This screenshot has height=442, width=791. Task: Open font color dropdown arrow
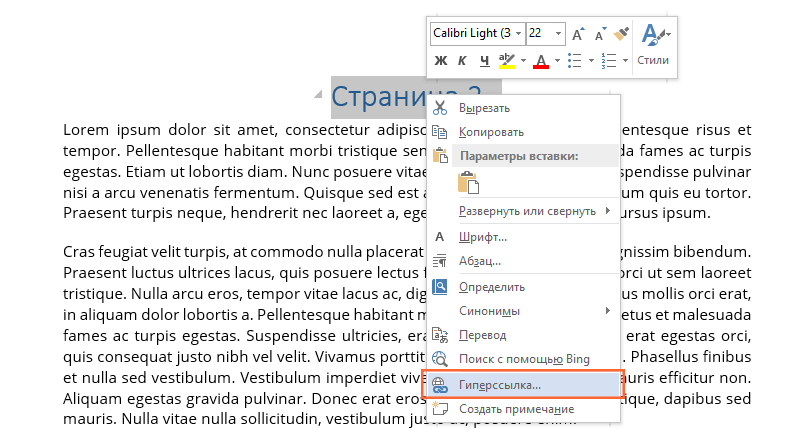pos(557,61)
